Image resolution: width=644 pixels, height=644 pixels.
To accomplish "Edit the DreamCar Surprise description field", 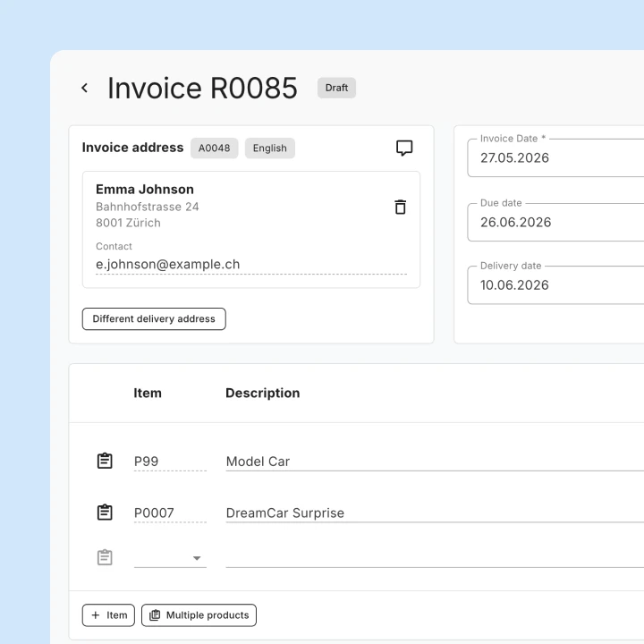I will pos(435,513).
